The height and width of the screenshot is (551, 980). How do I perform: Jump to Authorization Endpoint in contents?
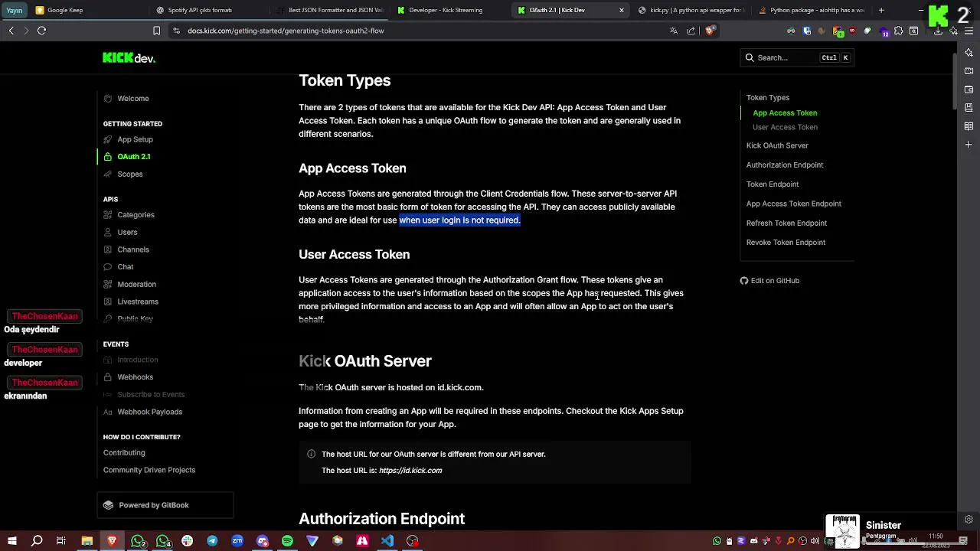point(785,165)
